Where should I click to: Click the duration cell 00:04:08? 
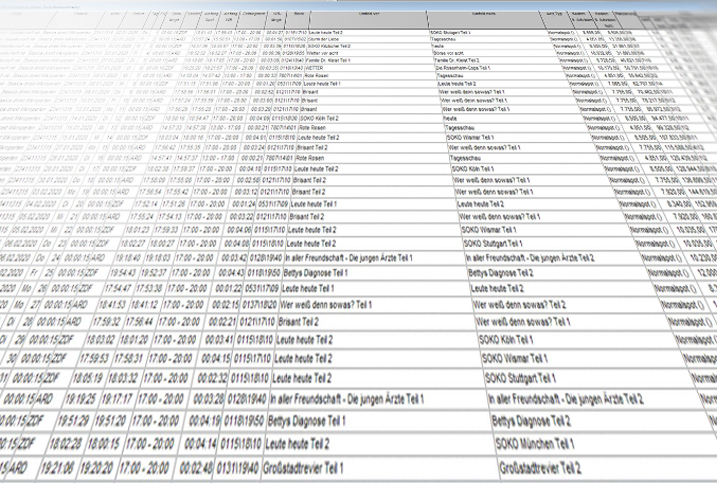pos(235,244)
